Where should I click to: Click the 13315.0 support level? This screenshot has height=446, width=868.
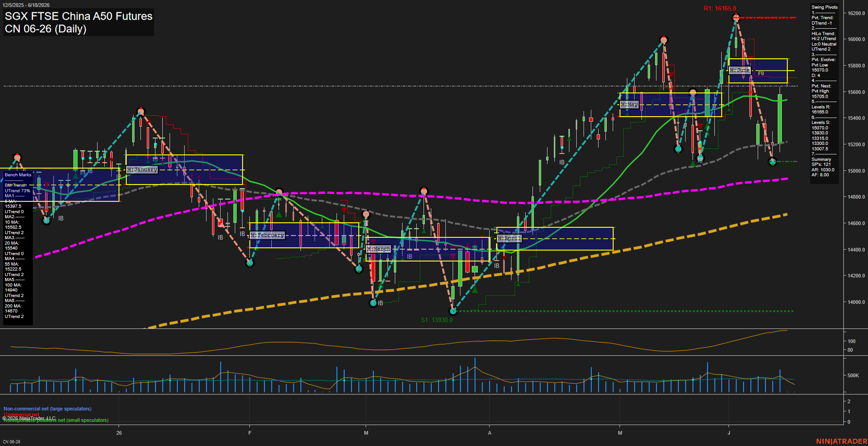pos(820,138)
